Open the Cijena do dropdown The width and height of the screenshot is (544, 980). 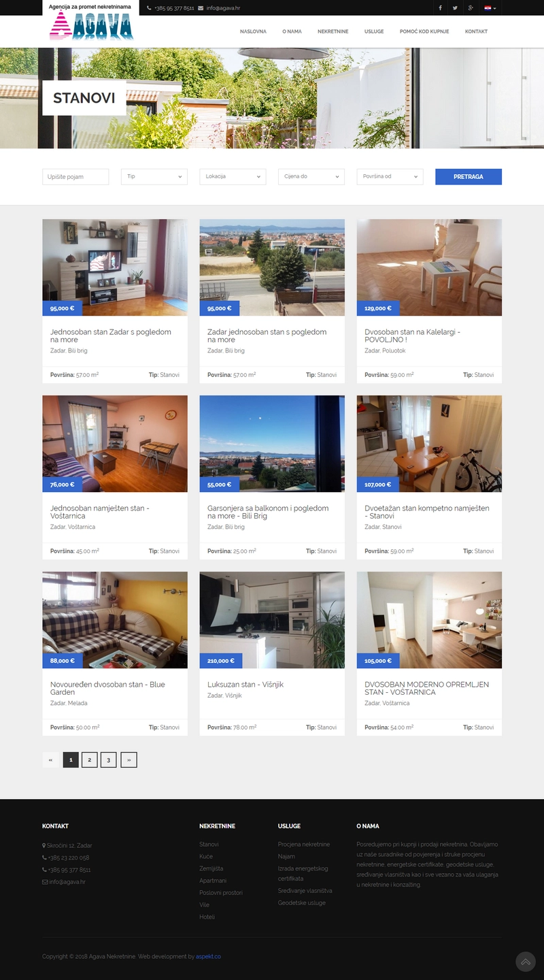tap(311, 176)
